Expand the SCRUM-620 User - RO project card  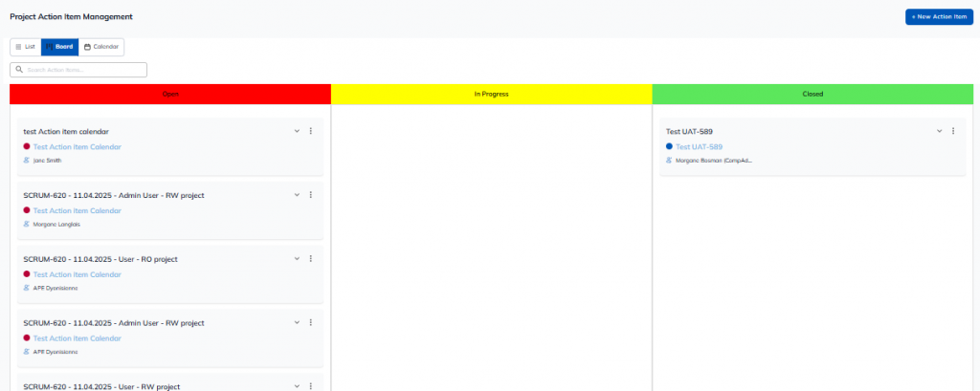tap(298, 258)
